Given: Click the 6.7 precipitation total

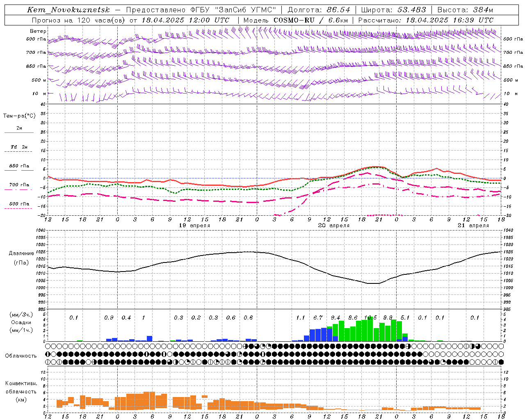Looking at the screenshot, I should point(318,317).
